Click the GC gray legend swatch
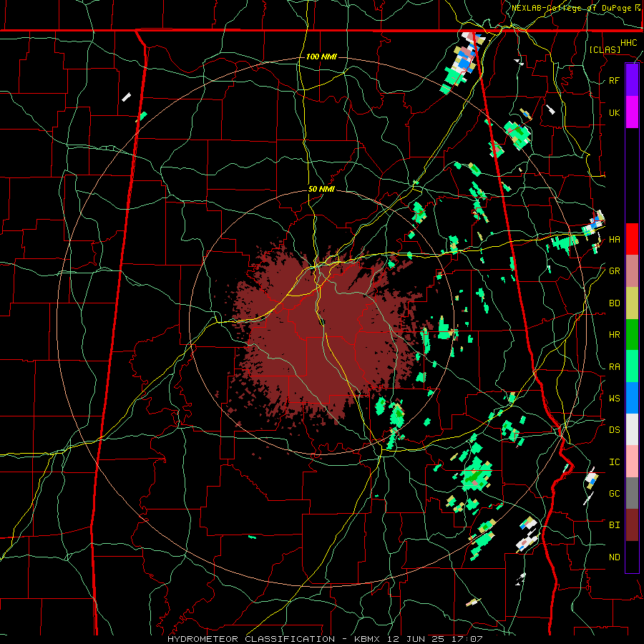The image size is (644, 644). point(632,493)
